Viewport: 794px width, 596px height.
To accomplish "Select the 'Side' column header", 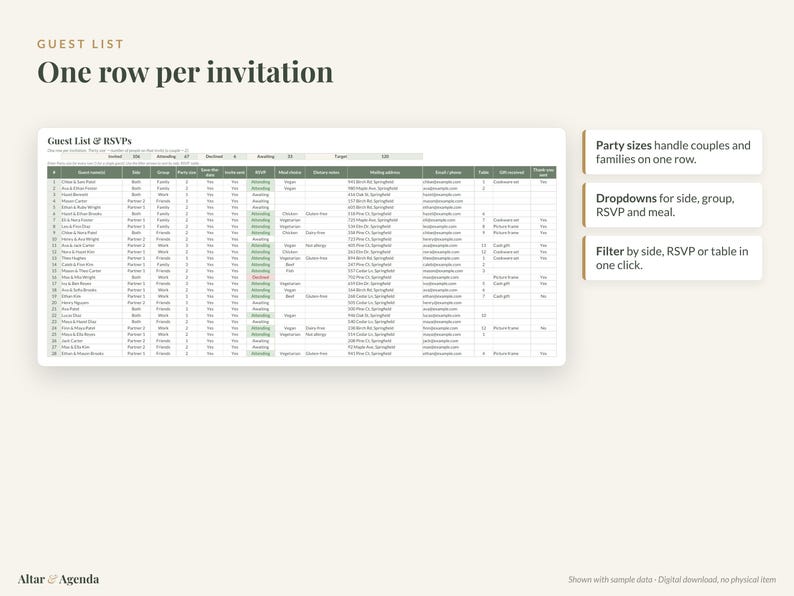I will (x=136, y=172).
